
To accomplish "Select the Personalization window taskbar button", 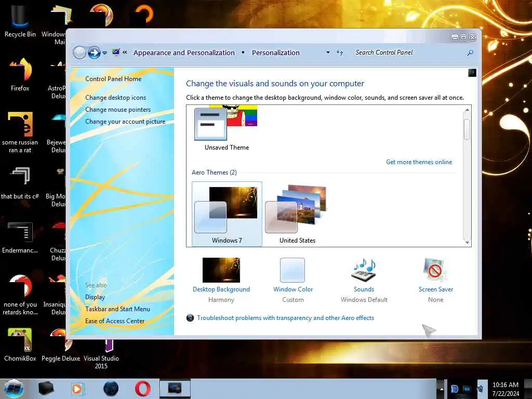I will tap(175, 389).
